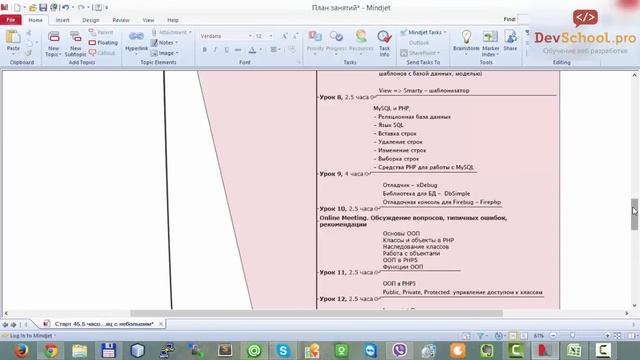
Task: Expand the font size 12 dropdown
Action: click(271, 36)
